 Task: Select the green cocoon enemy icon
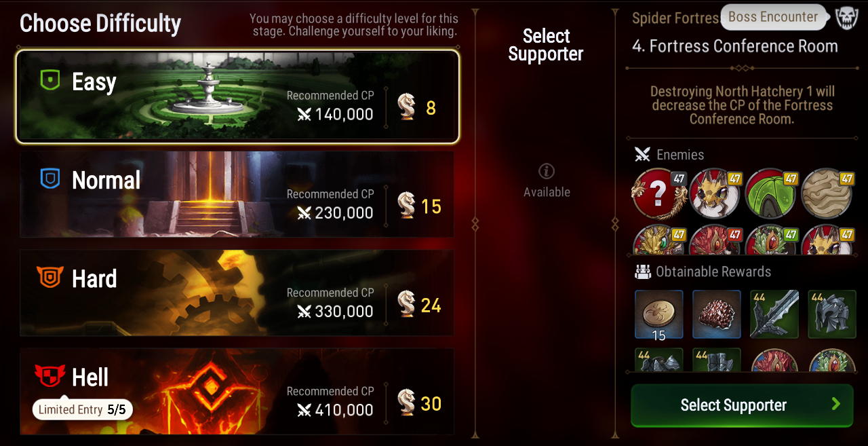[771, 193]
